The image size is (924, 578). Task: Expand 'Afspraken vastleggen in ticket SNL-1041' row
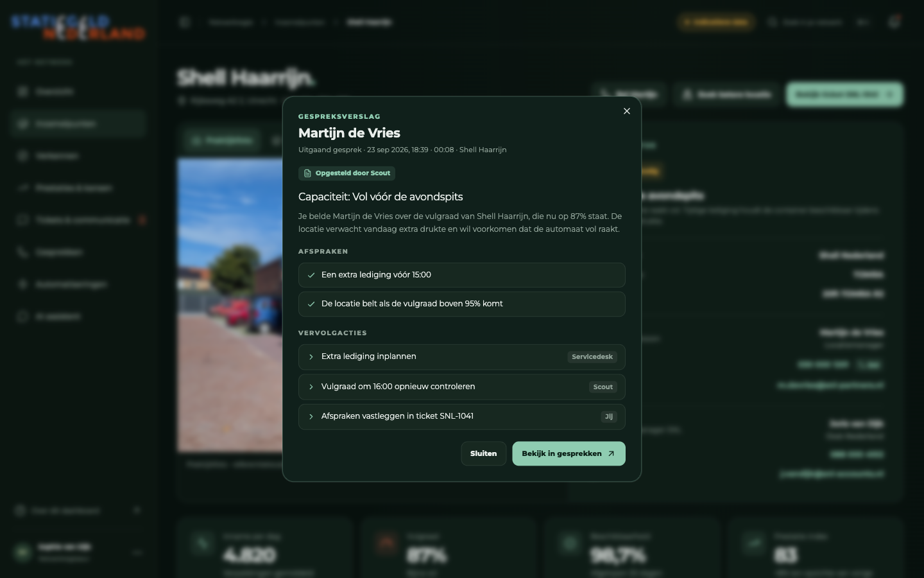[x=462, y=416]
